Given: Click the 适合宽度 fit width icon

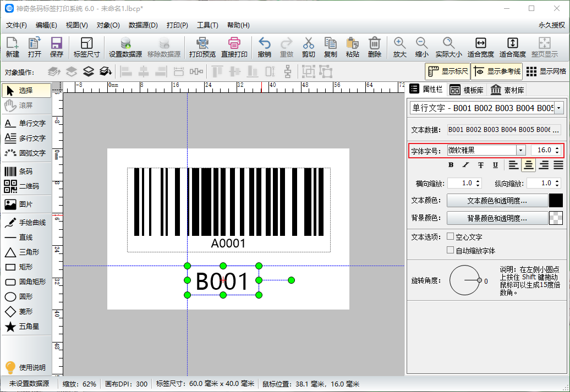Looking at the screenshot, I should 480,47.
